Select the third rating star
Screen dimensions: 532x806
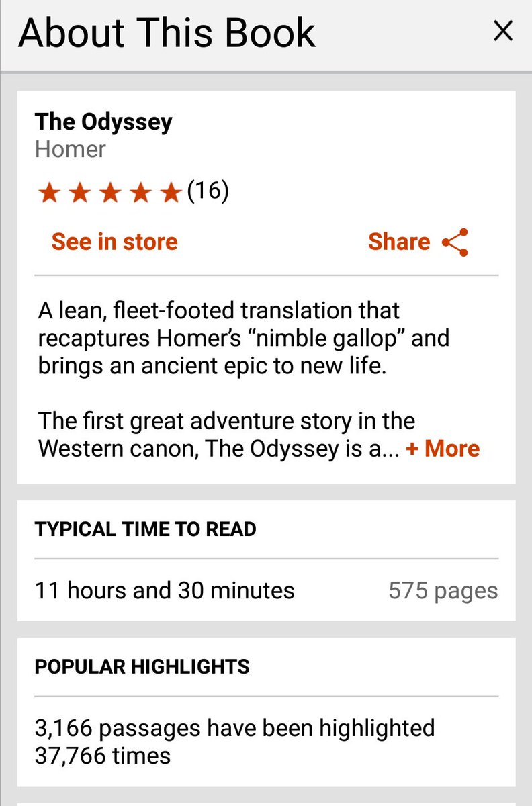click(111, 193)
